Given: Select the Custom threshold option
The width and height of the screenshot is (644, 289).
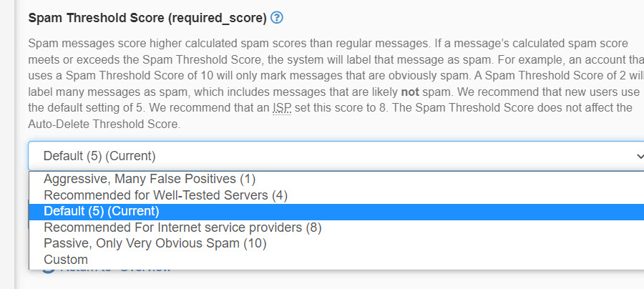Looking at the screenshot, I should (x=66, y=260).
